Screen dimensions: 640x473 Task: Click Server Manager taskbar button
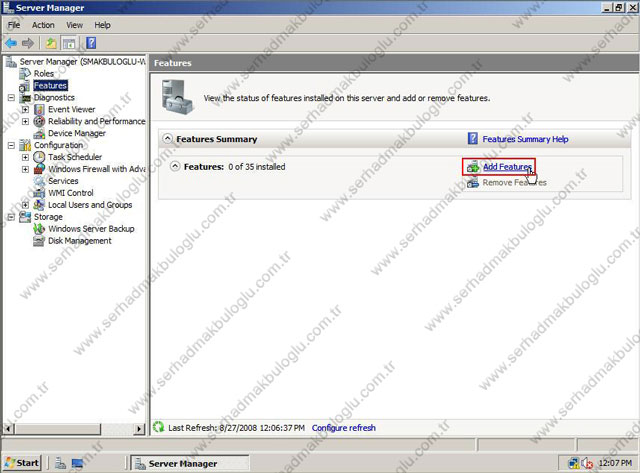[190, 463]
